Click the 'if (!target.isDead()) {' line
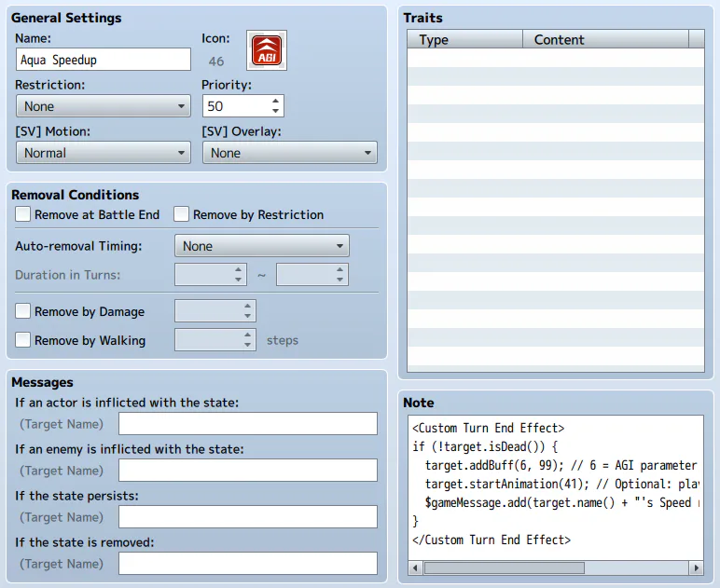 click(x=485, y=446)
